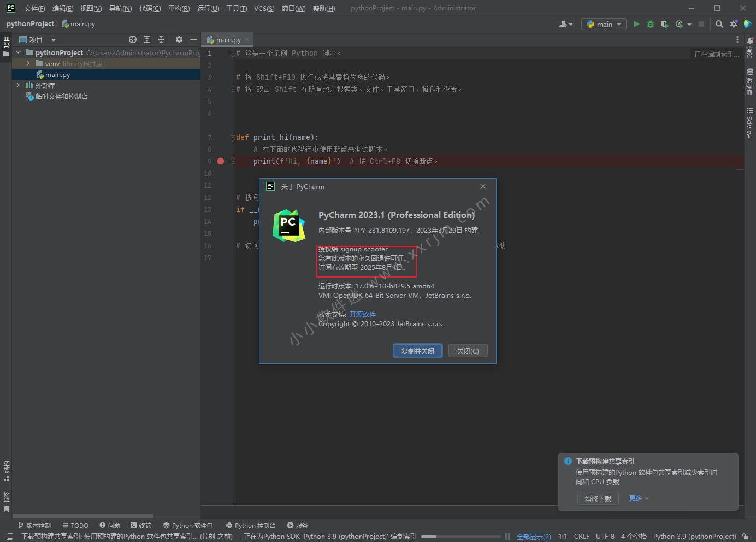Expand the 更多 options in the notification popup
This screenshot has width=756, height=542.
637,498
